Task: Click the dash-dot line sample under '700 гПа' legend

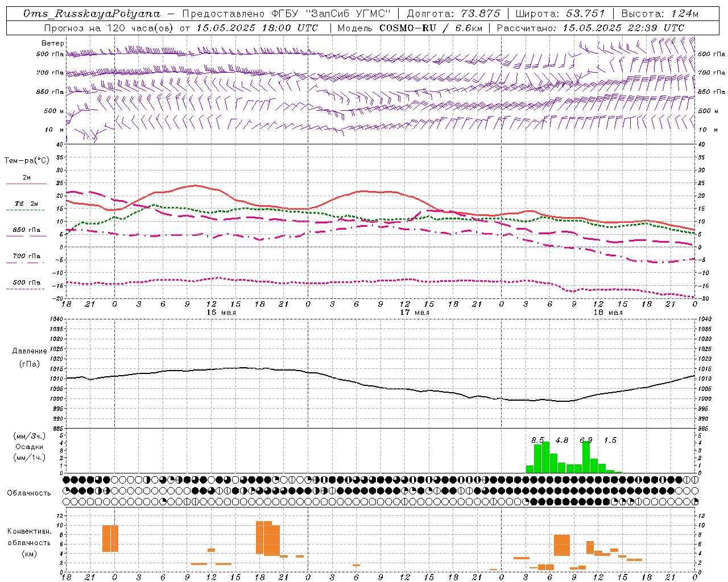Action: (26, 263)
